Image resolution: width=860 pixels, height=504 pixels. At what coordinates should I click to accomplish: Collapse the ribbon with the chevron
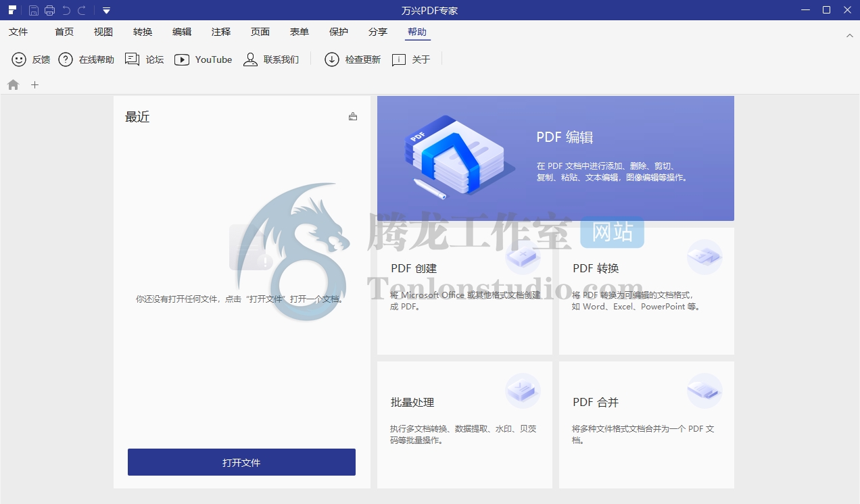pyautogui.click(x=850, y=35)
